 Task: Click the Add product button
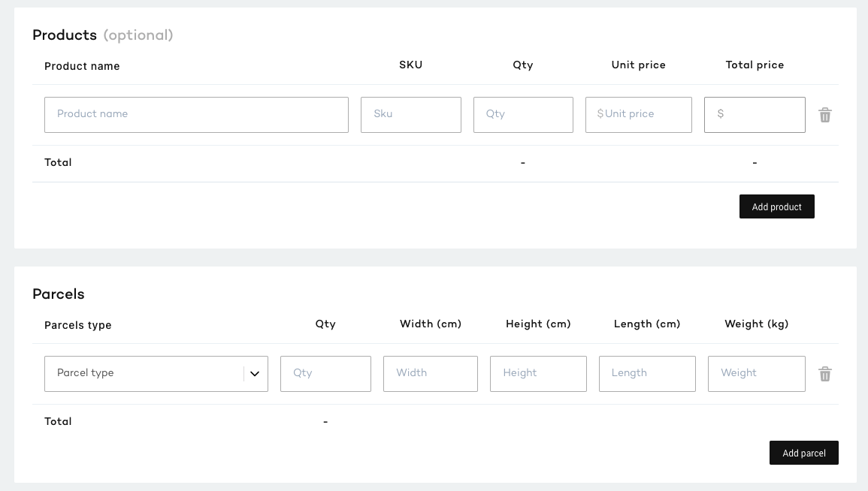(x=776, y=206)
